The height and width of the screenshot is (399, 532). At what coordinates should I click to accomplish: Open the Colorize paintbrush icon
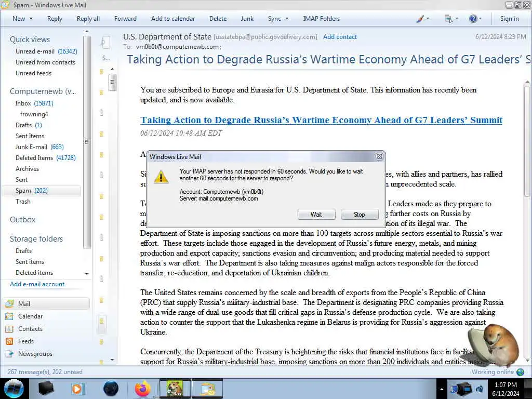(420, 19)
